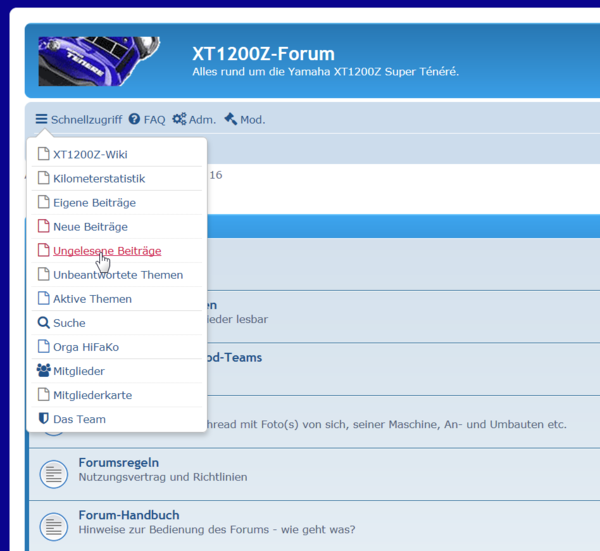
Task: Open the Forum-Handbuch forum link
Action: [x=126, y=515]
